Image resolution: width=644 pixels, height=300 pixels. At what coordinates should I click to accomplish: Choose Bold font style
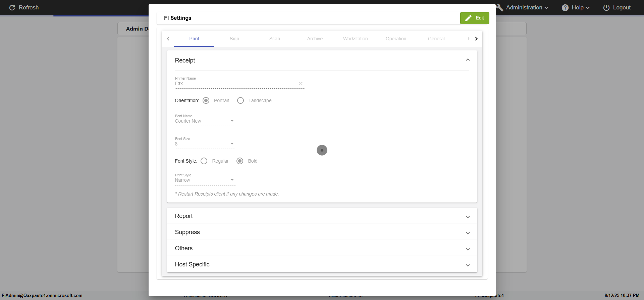click(x=240, y=161)
